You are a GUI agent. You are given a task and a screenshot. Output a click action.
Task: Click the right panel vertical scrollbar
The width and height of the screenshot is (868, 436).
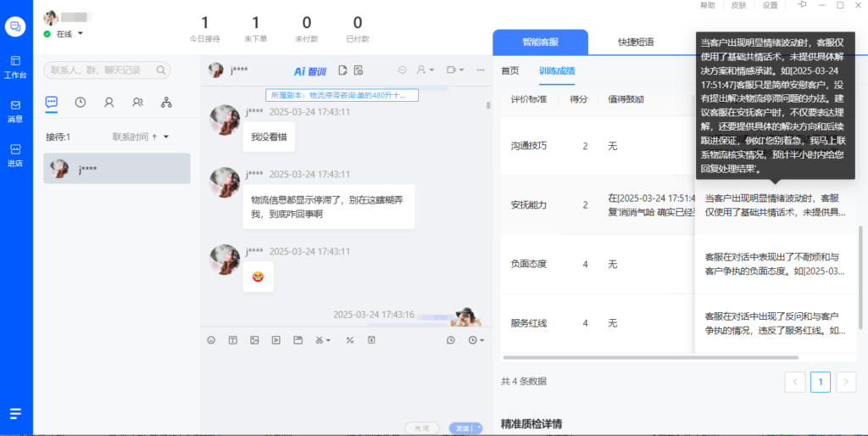(860, 277)
